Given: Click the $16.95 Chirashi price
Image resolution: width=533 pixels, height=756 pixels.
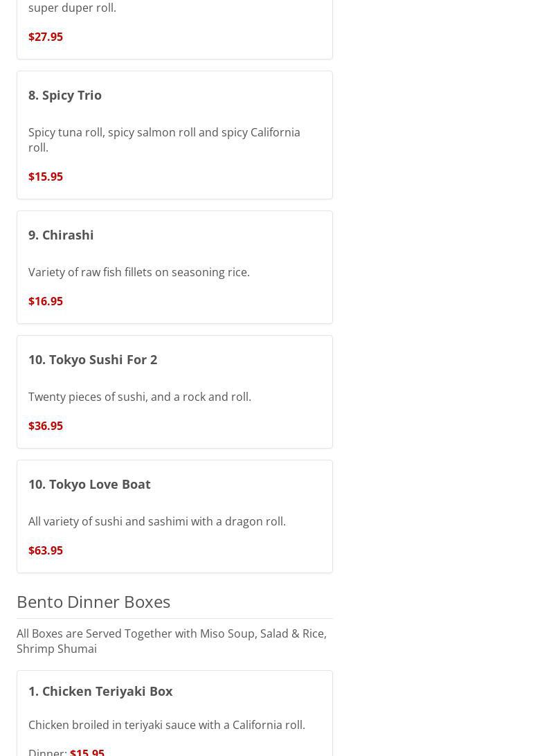Looking at the screenshot, I should [46, 301].
